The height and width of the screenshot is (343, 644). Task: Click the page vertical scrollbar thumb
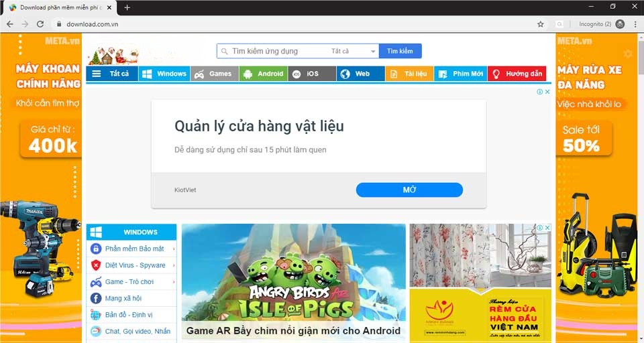pos(641,58)
